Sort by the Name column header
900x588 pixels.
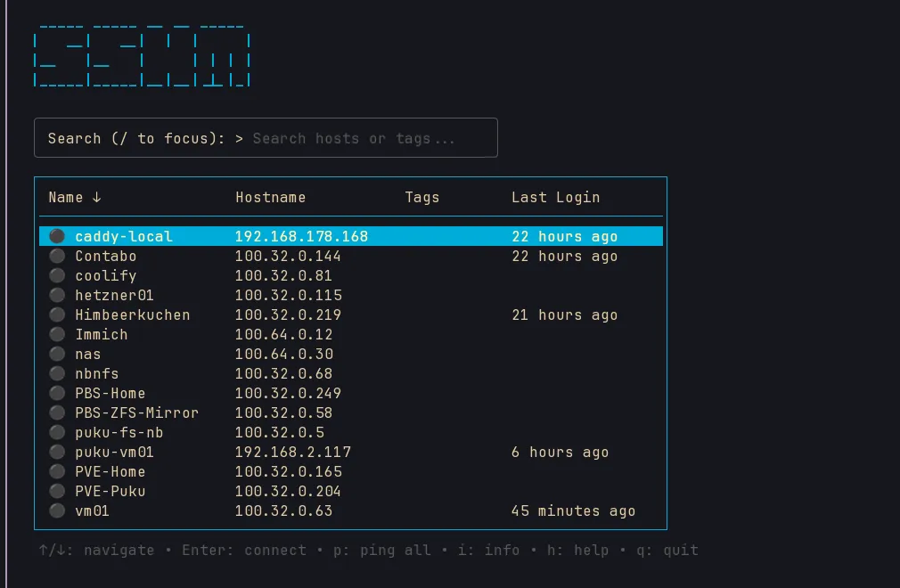(x=75, y=197)
